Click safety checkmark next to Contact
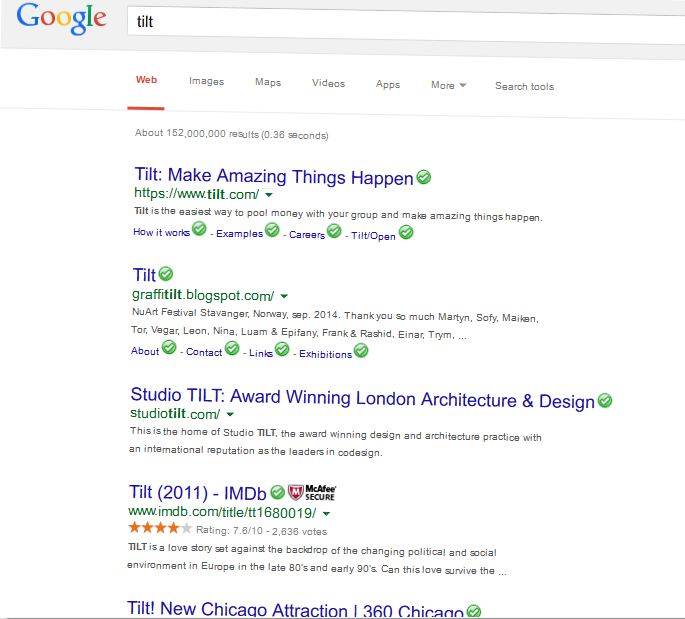 (x=232, y=349)
